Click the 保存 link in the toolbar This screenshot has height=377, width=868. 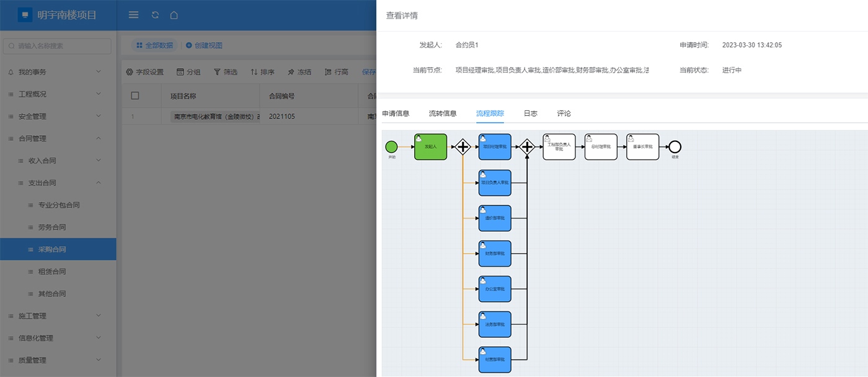pyautogui.click(x=369, y=72)
